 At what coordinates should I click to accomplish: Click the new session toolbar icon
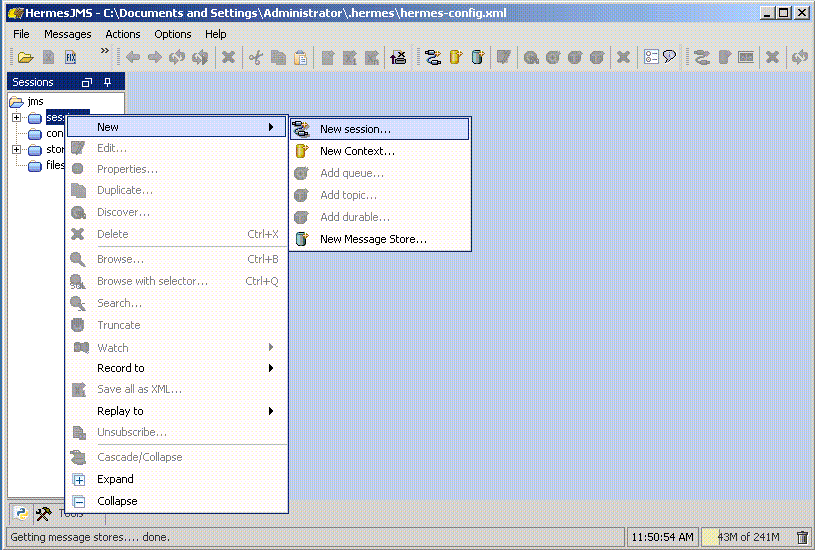click(x=433, y=58)
